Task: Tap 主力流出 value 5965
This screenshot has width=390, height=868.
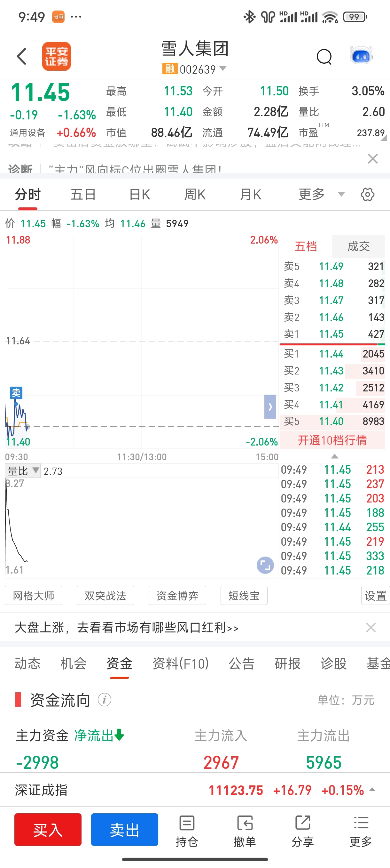Action: [324, 762]
